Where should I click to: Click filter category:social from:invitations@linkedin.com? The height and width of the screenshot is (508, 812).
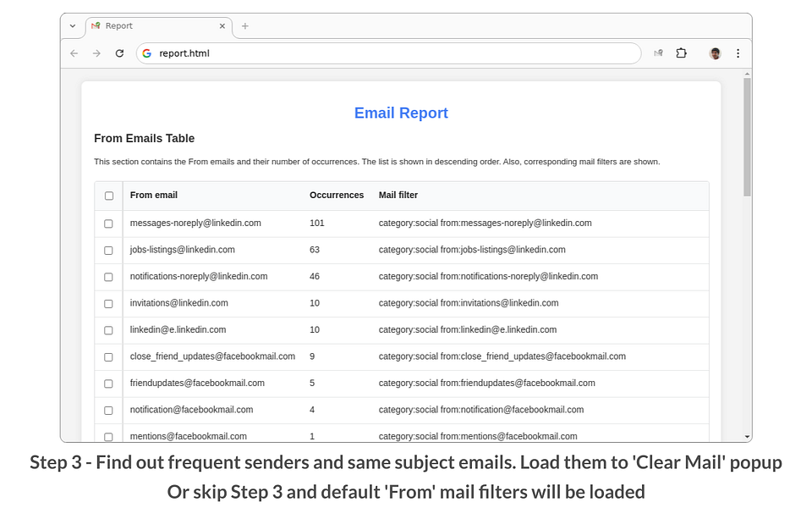[x=469, y=303]
